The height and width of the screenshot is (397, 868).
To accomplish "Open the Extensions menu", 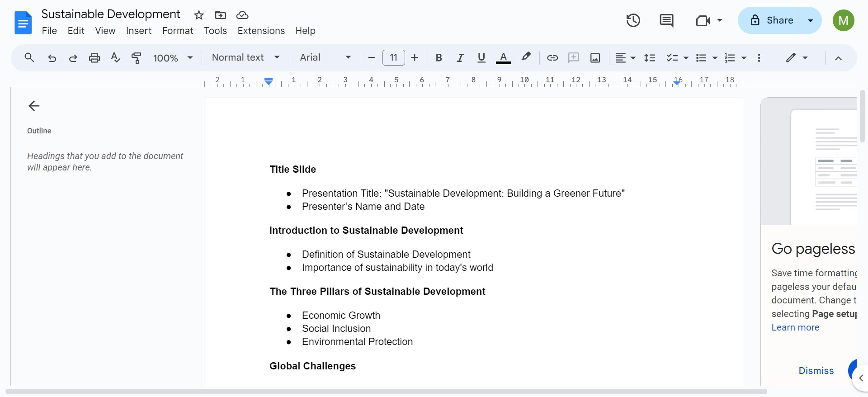I will click(261, 31).
